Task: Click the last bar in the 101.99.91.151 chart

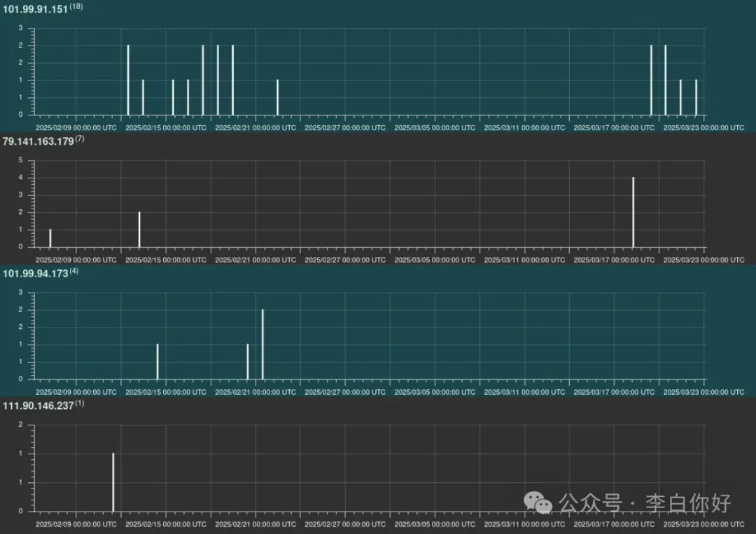Action: click(696, 97)
